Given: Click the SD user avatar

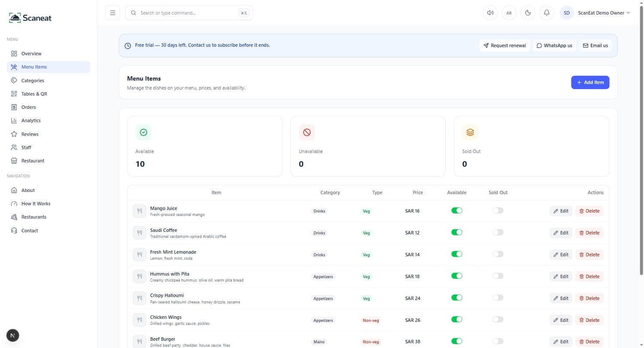Looking at the screenshot, I should pos(567,13).
